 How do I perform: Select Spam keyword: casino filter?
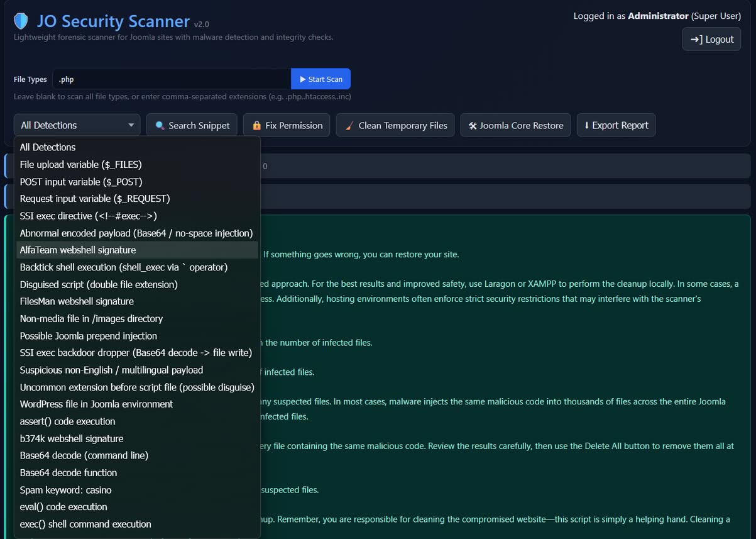tap(138, 490)
